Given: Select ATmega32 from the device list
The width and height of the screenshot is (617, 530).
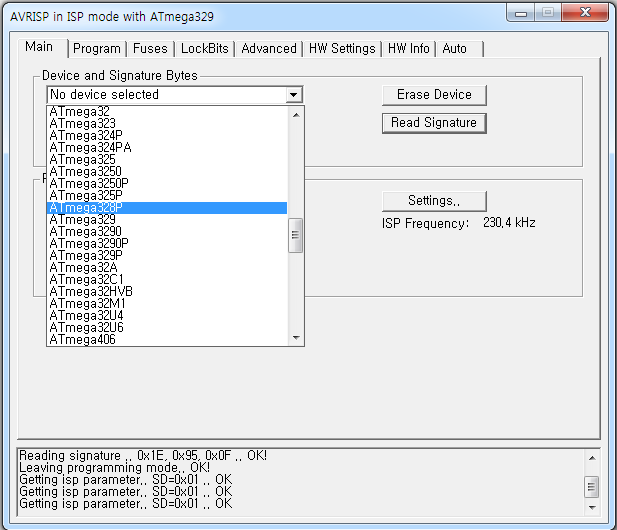Looking at the screenshot, I should (x=167, y=112).
